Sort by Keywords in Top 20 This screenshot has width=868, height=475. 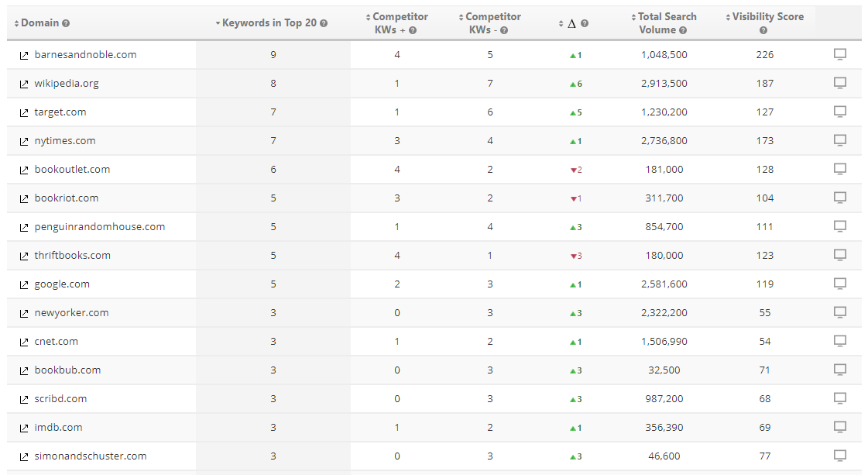coord(266,22)
